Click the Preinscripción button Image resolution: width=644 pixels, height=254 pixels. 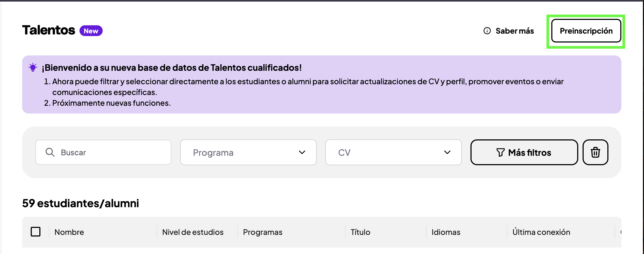586,31
